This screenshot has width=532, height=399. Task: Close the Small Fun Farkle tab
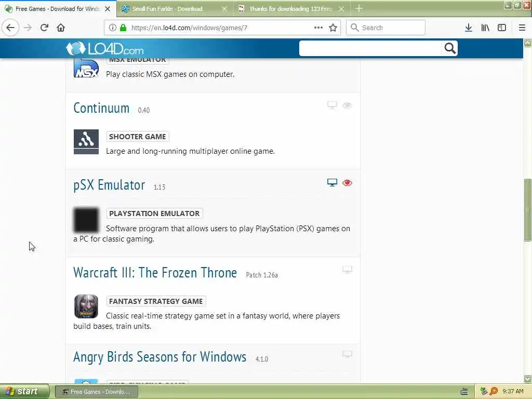224,9
